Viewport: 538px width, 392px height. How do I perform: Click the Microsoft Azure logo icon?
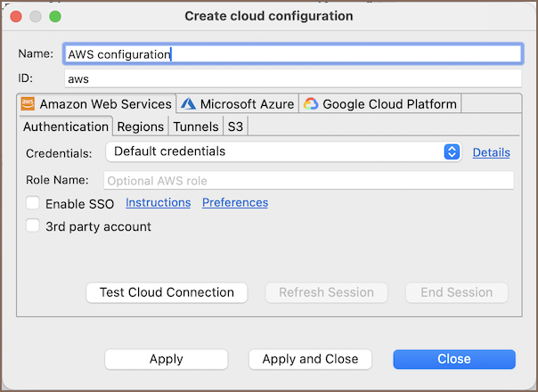(188, 104)
